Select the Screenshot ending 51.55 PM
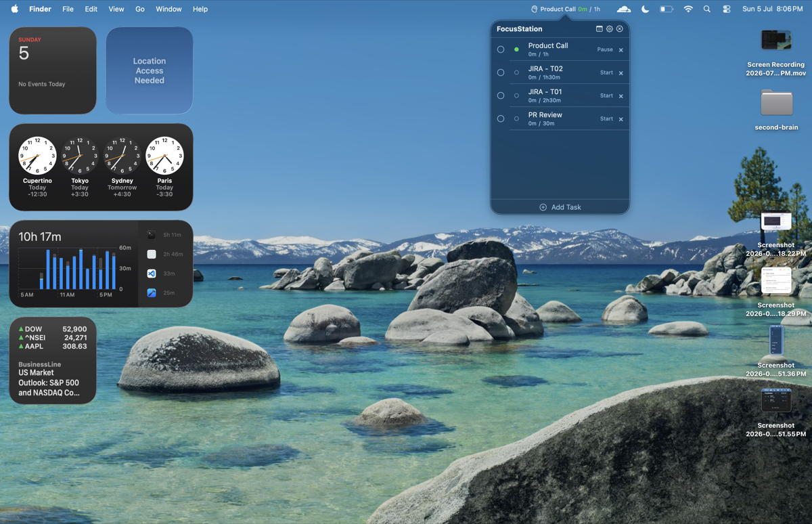Screen dimensions: 812x524 (x=776, y=400)
